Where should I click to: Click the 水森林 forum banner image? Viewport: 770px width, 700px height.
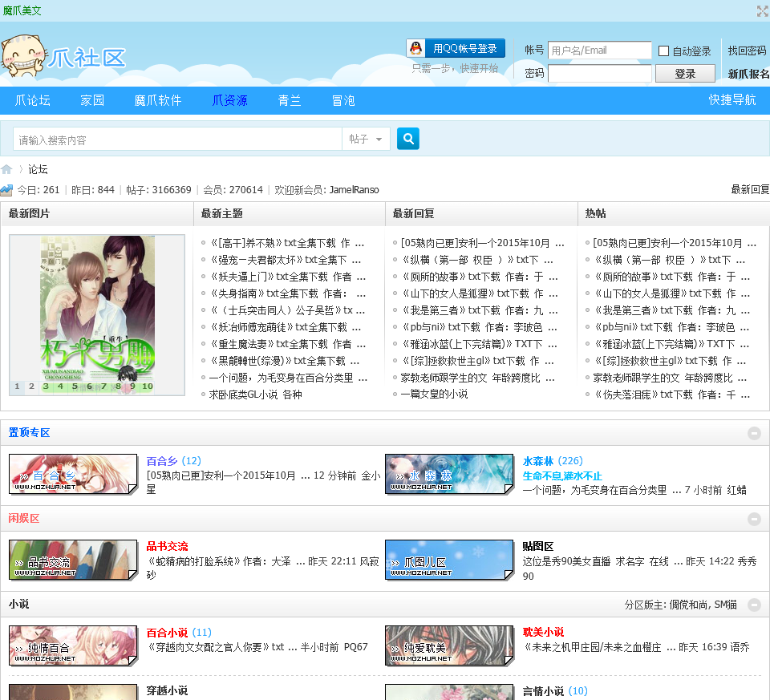[x=449, y=474]
